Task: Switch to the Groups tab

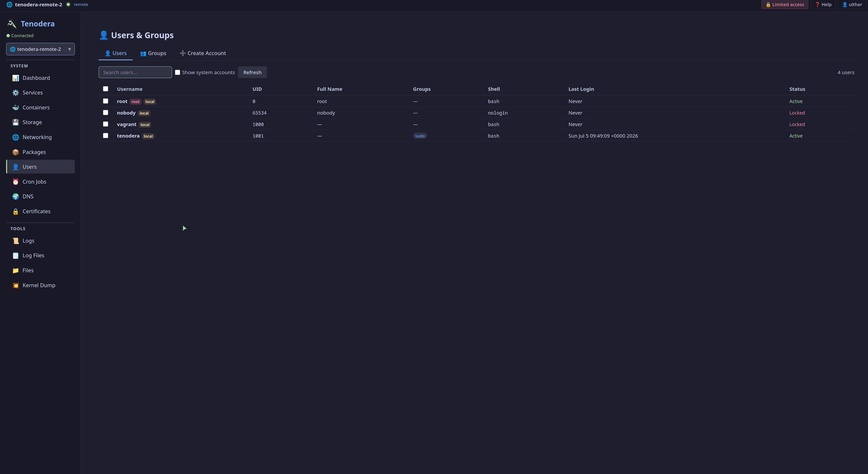Action: pos(153,53)
